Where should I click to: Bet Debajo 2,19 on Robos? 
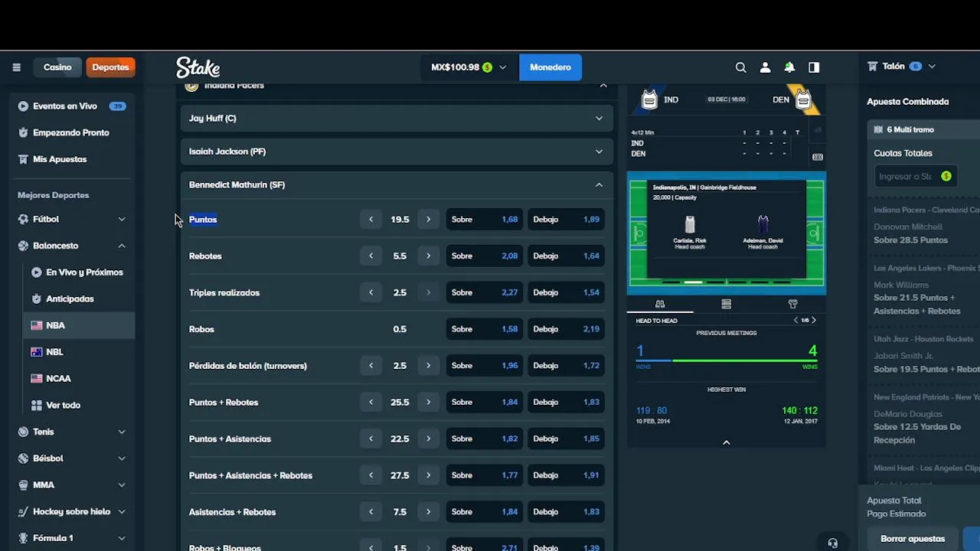(567, 329)
